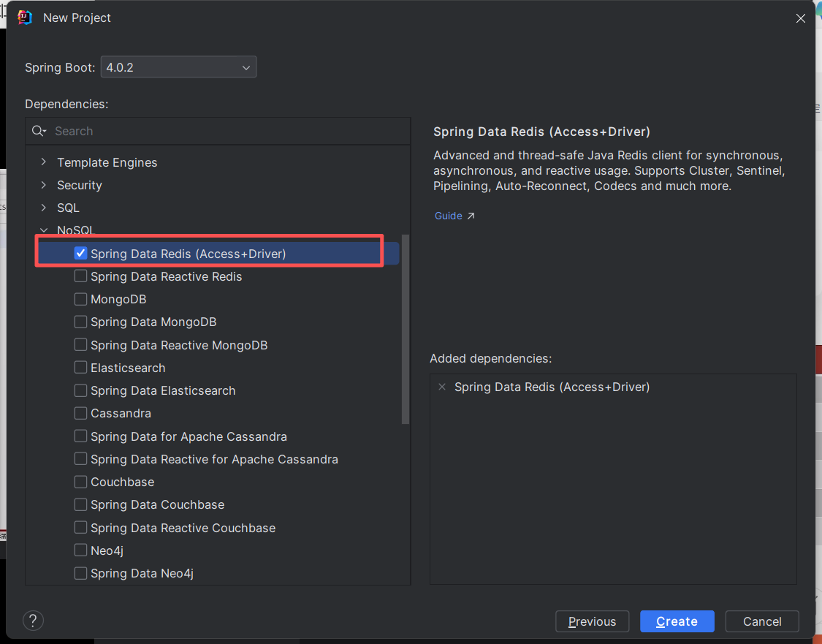
Task: Enable the MongoDB dependency checkbox
Action: point(80,299)
